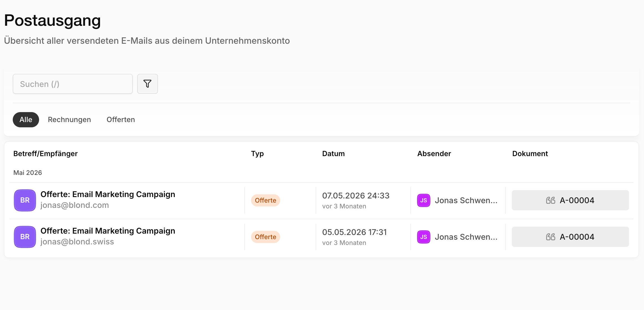Viewport: 644px width, 310px height.
Task: Click JS avatar in the 05.05.2026 row
Action: (x=424, y=237)
